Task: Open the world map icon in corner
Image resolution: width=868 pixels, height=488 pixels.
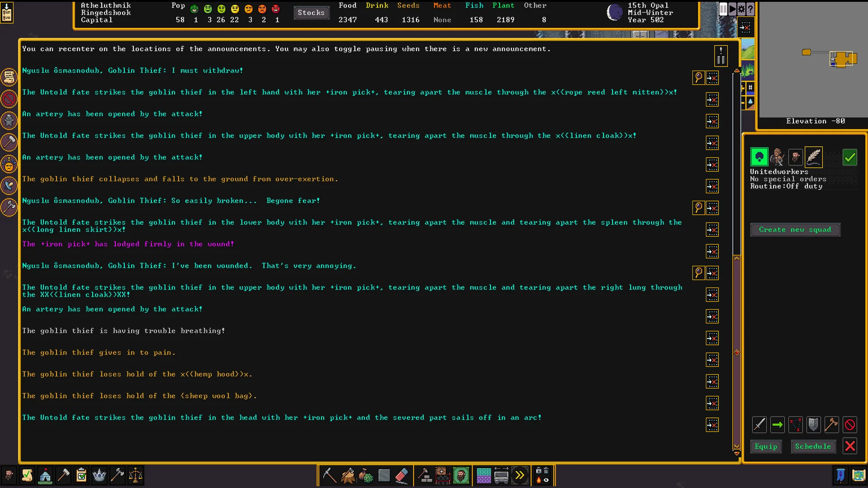Action: click(859, 475)
